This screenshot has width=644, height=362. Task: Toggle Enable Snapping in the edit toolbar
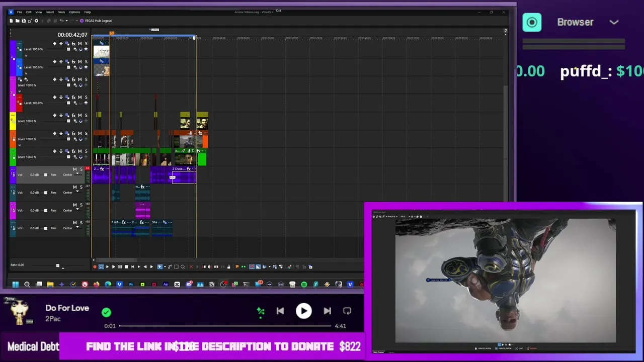[x=252, y=266]
